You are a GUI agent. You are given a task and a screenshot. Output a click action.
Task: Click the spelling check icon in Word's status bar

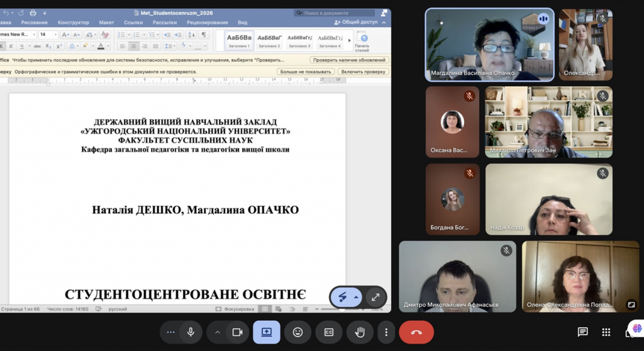click(x=99, y=309)
